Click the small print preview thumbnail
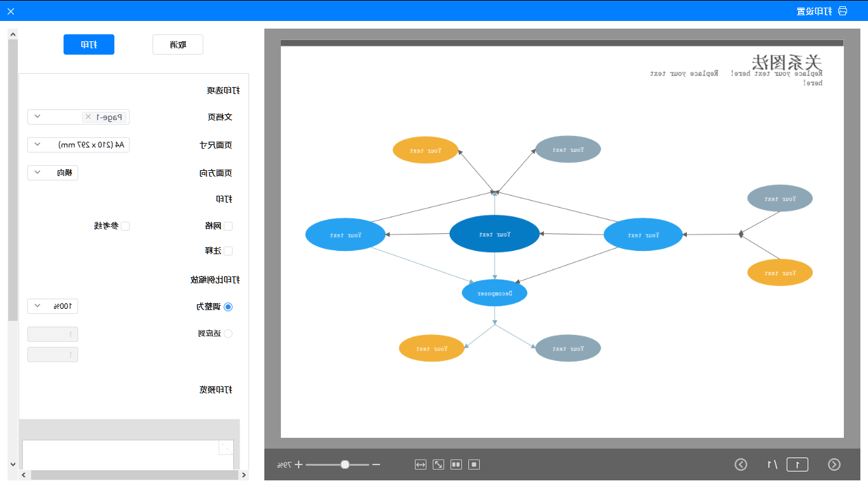868x488 pixels. point(128,455)
